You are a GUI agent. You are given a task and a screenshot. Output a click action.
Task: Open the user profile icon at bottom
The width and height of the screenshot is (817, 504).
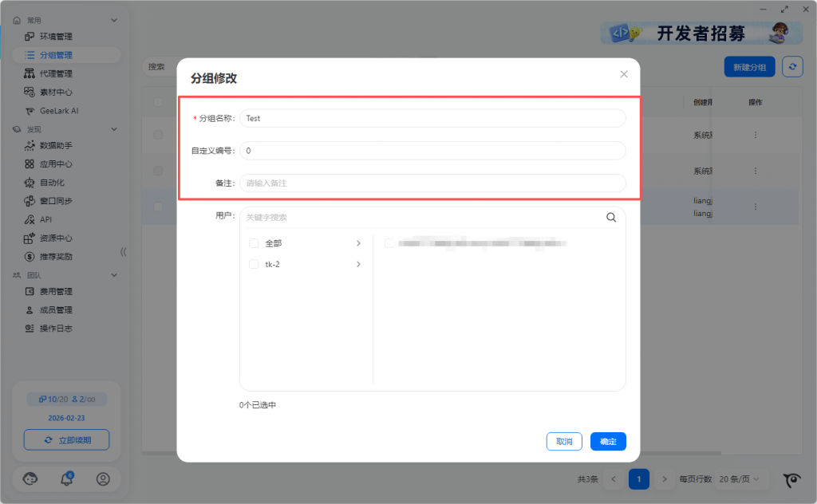pos(103,478)
